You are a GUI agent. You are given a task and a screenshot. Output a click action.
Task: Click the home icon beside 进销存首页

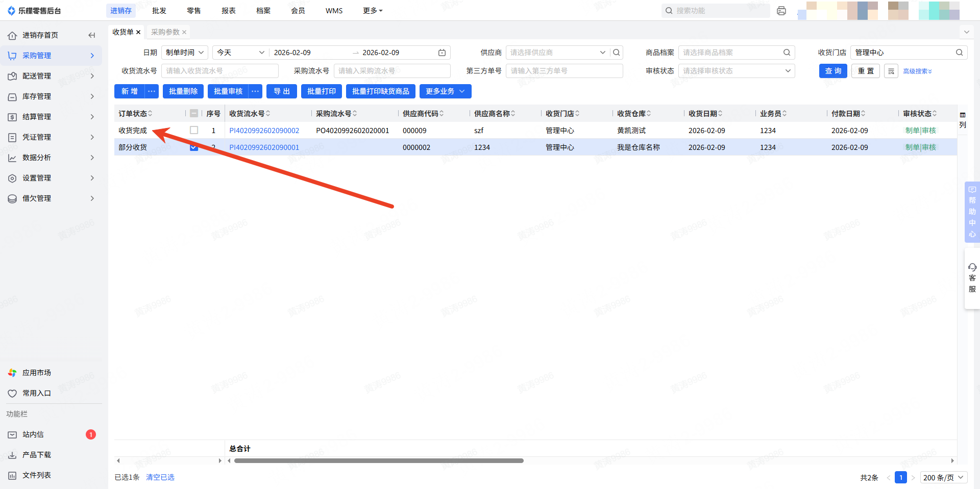[12, 35]
